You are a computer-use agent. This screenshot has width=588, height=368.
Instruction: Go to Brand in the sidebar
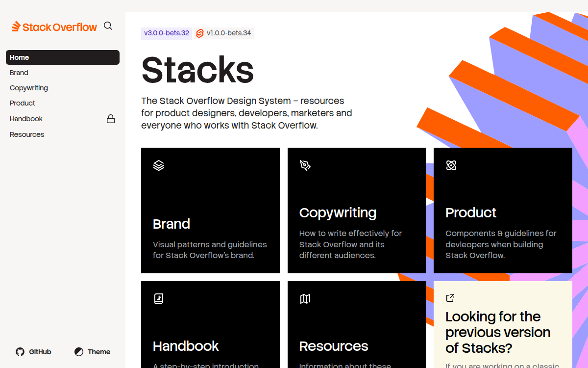(63, 73)
